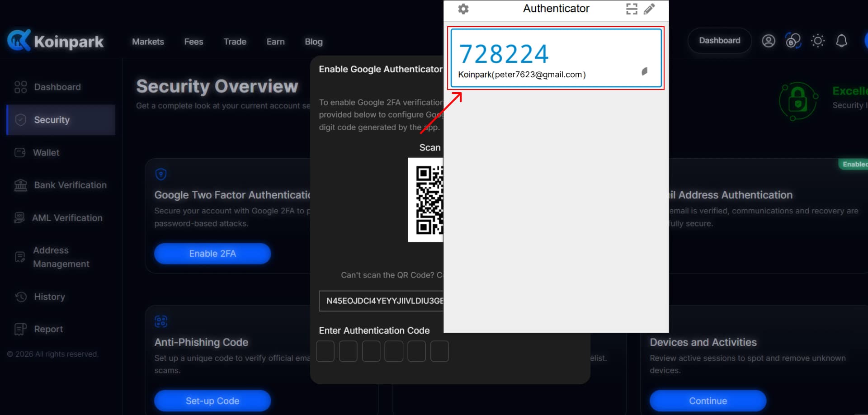This screenshot has width=868, height=415.
Task: Click the icon above Anti-Phishing Code
Action: (161, 321)
